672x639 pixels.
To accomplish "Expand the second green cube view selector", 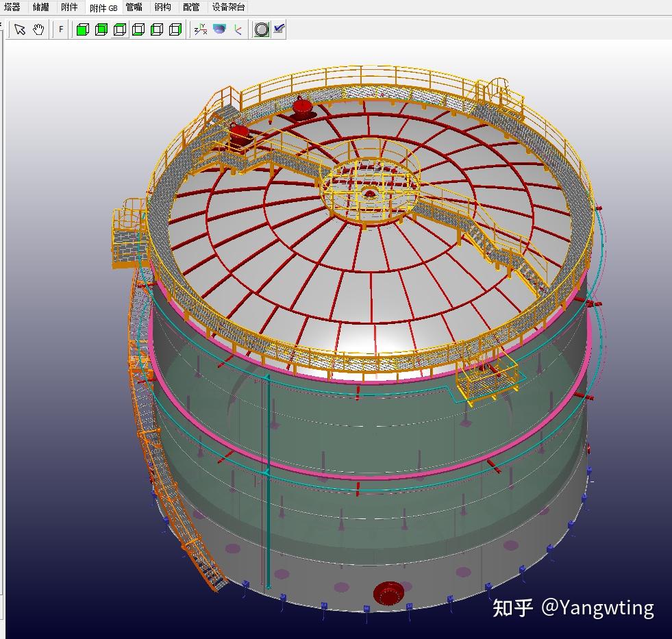I will click(101, 29).
